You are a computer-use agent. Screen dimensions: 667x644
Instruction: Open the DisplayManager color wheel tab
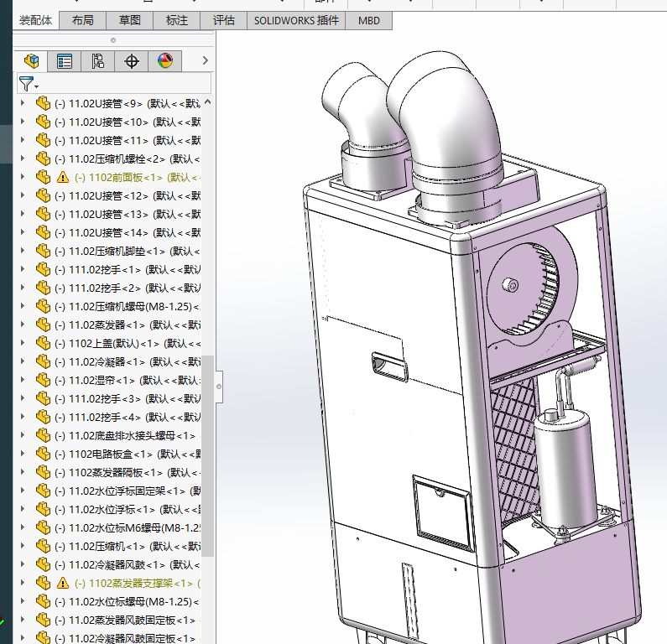164,60
